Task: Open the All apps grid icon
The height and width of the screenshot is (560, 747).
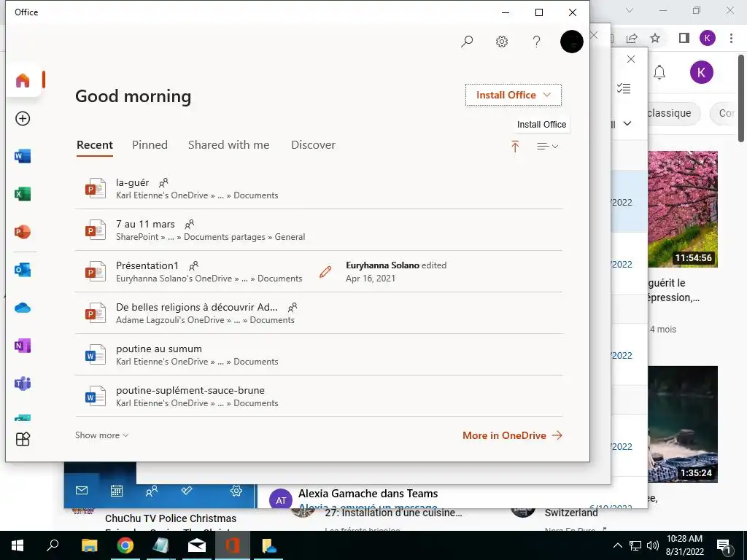Action: pos(23,438)
